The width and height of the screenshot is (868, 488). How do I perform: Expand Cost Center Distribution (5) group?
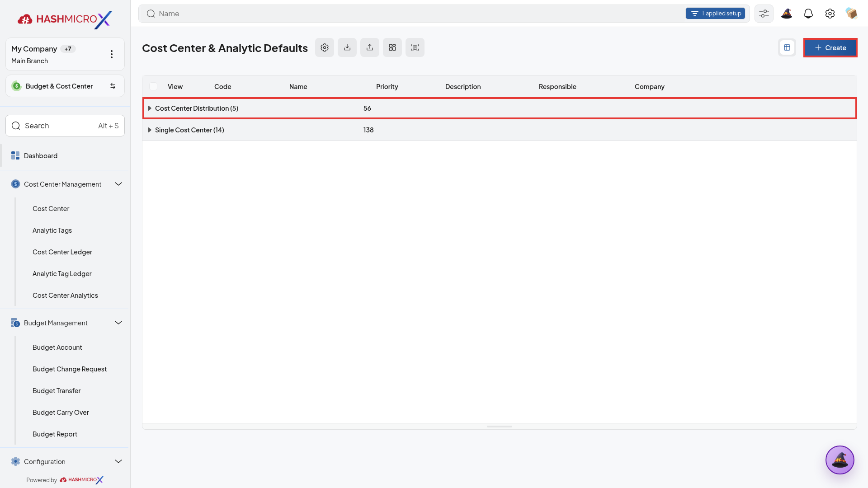150,108
